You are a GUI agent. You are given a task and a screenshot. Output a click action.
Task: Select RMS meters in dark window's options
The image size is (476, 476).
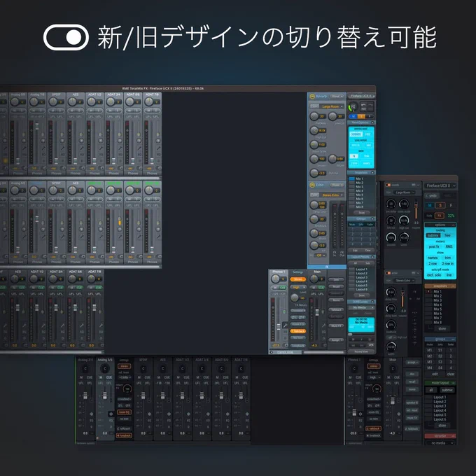[x=449, y=246]
